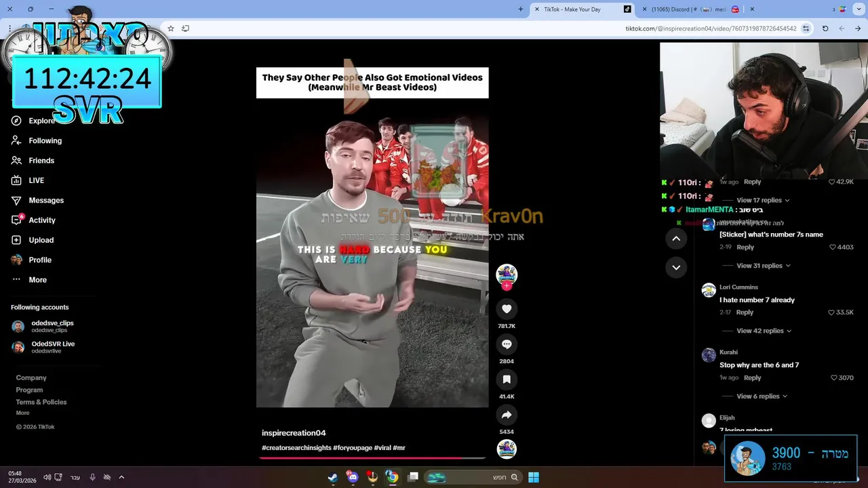Save the video with the bookmark icon
Viewport: 868px width, 488px height.
507,380
